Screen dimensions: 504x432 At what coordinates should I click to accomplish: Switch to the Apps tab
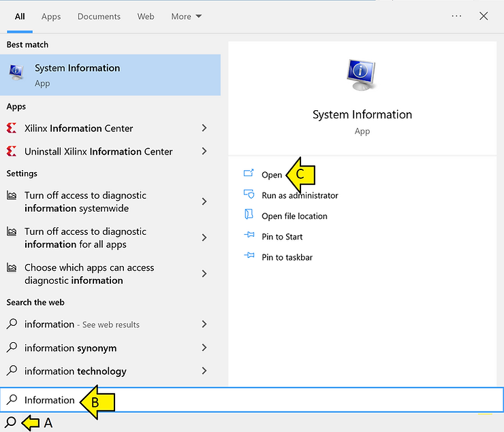tap(51, 16)
